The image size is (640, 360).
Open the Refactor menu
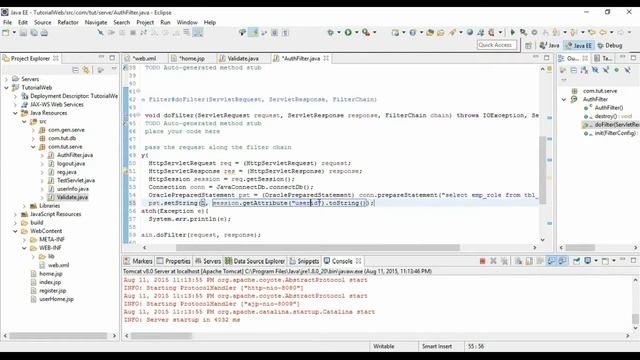(68, 22)
